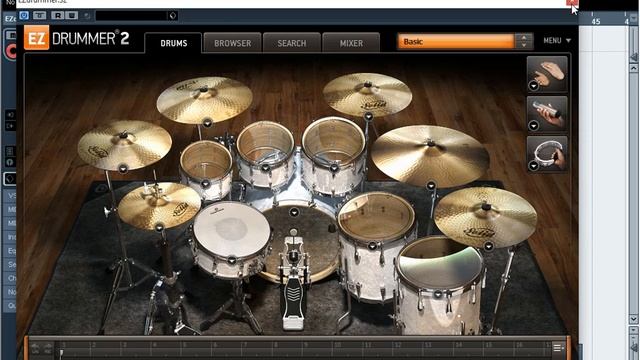Switch to the BROWSER tab
The height and width of the screenshot is (360, 640).
pyautogui.click(x=233, y=43)
